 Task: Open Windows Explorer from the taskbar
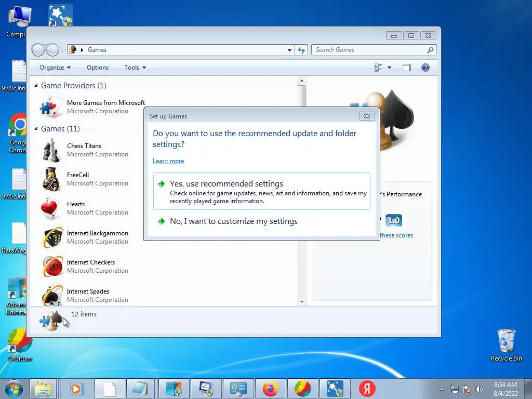pos(44,389)
